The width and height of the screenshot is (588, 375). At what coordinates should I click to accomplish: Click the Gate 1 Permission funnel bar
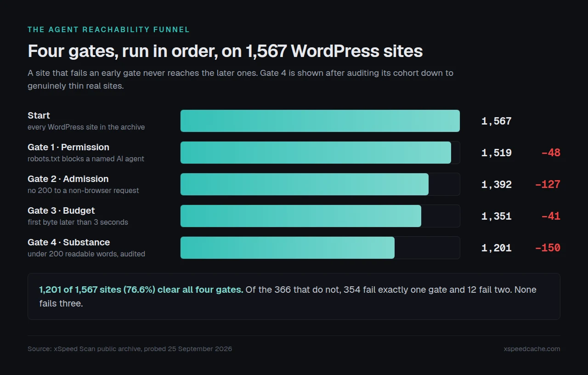coord(316,153)
